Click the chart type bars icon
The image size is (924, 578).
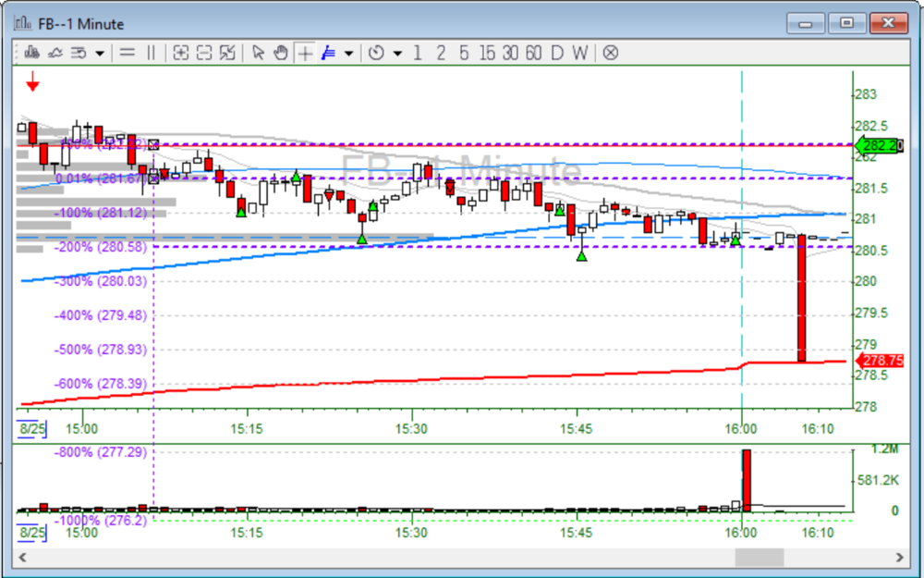[x=32, y=53]
